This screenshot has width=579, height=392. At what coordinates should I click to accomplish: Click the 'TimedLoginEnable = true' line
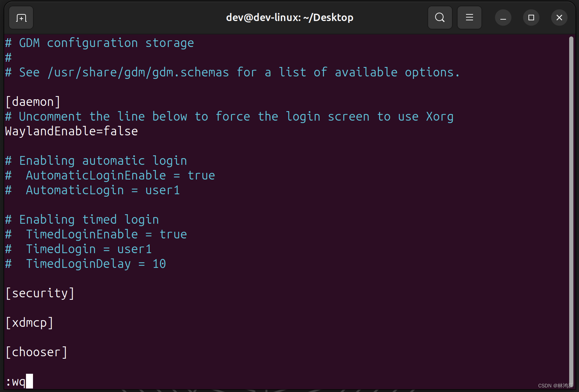(x=96, y=234)
